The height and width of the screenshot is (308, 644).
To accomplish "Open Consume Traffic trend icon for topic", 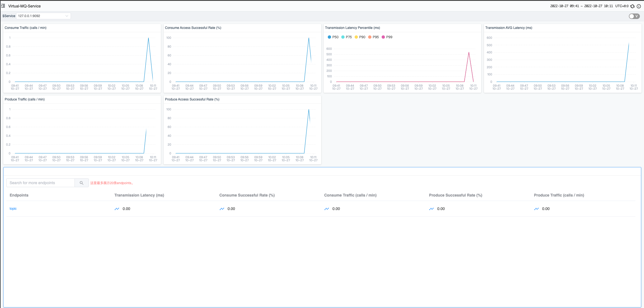I will coord(327,209).
